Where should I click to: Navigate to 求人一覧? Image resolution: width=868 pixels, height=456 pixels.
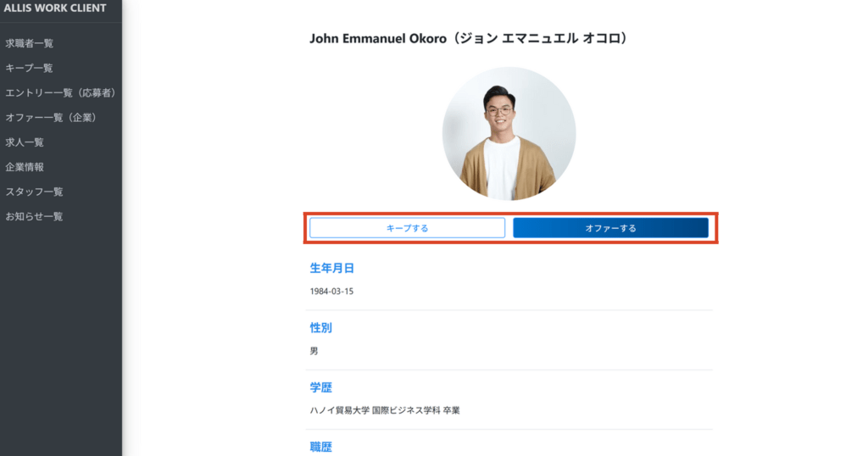click(25, 142)
